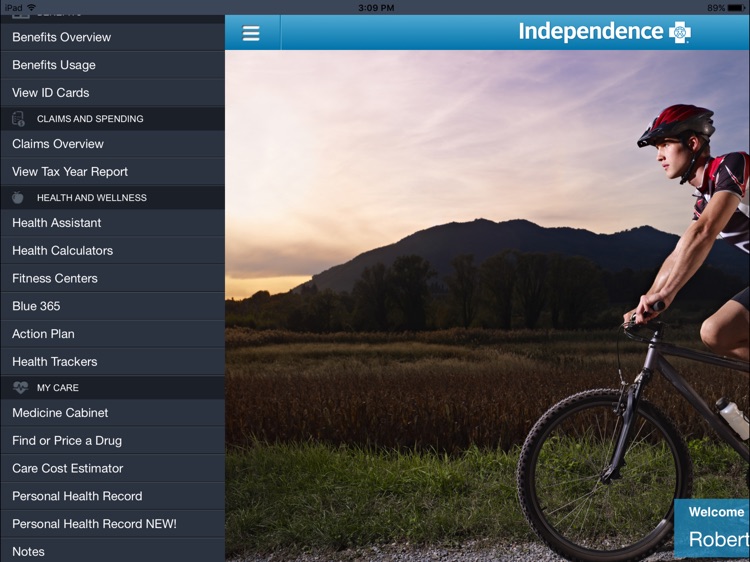
Task: Select Health Trackers
Action: (112, 362)
